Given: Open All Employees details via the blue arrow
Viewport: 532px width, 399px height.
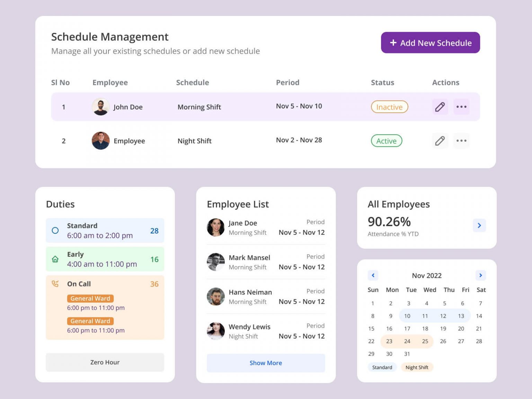Looking at the screenshot, I should [479, 225].
